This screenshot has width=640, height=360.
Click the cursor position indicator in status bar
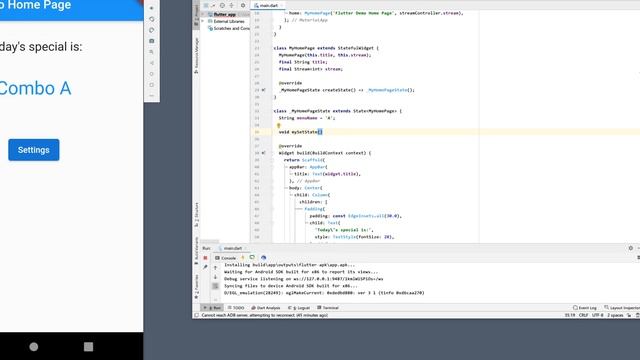(x=570, y=315)
